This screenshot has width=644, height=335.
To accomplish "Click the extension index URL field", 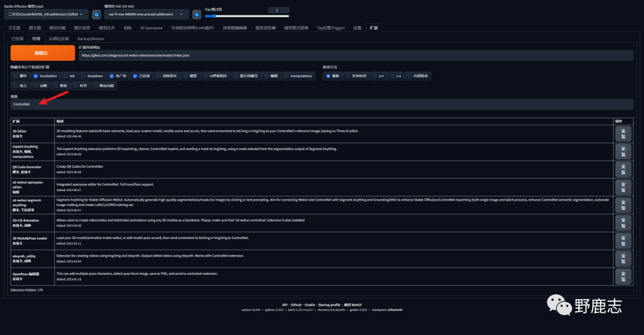I will coord(355,56).
